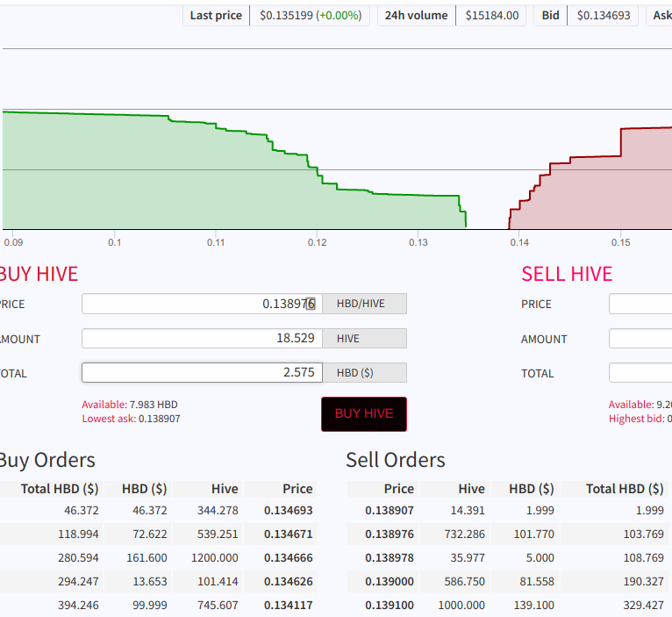The image size is (672, 617).
Task: Click the Sell Hive total input field
Action: (640, 373)
